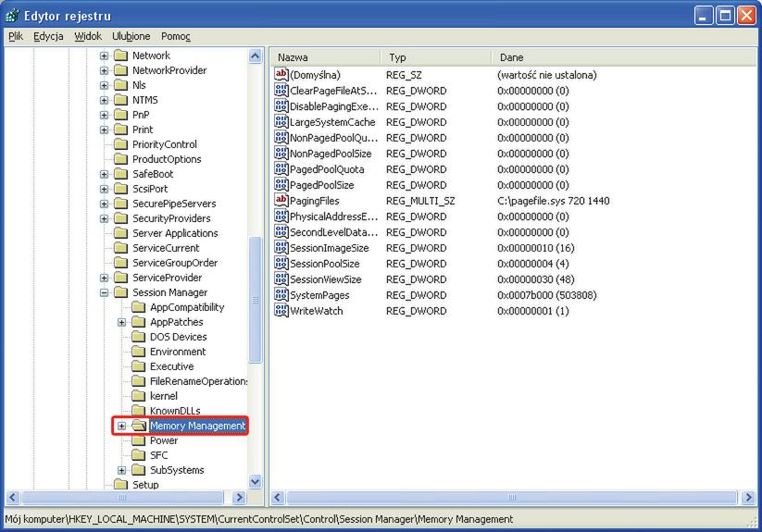Open the Plik menu
Viewport: 762px width, 532px height.
pyautogui.click(x=16, y=36)
